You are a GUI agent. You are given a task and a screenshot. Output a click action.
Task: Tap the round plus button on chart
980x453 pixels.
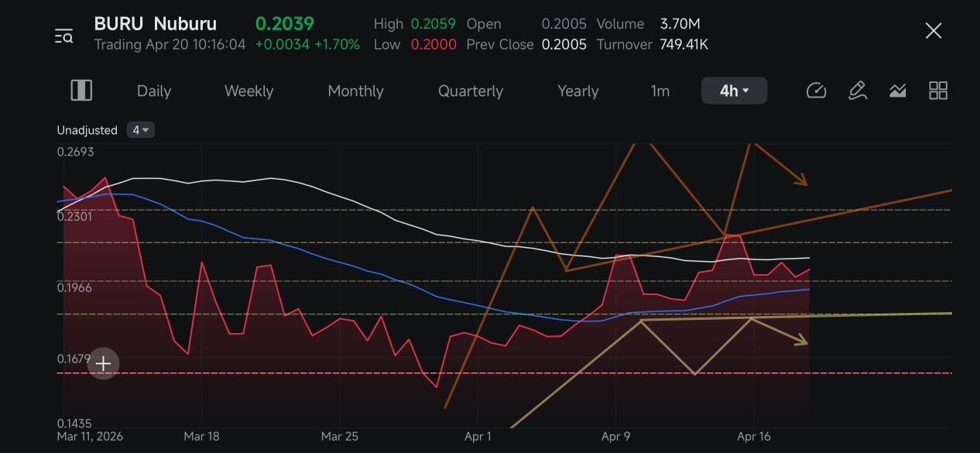tap(103, 363)
